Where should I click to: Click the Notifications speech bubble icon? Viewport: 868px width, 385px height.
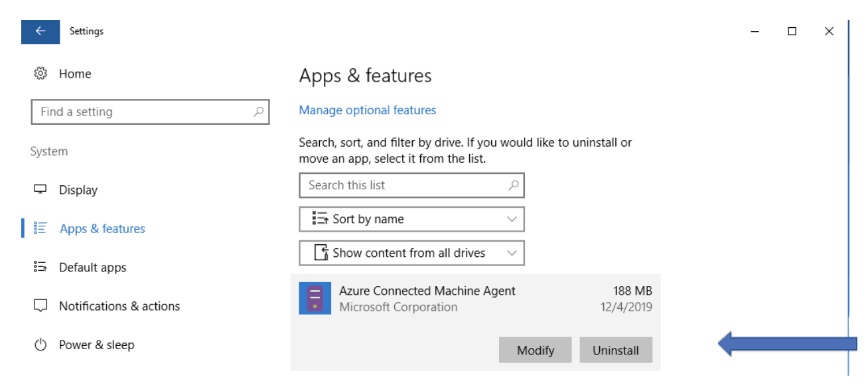40,306
